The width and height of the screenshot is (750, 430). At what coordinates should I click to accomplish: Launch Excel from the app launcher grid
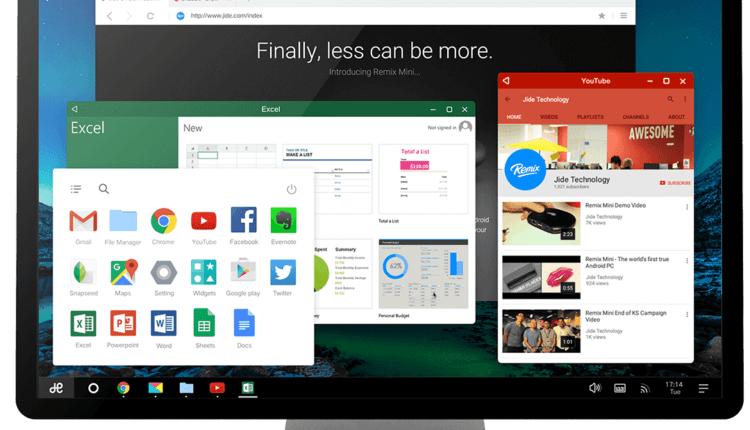coord(83,324)
